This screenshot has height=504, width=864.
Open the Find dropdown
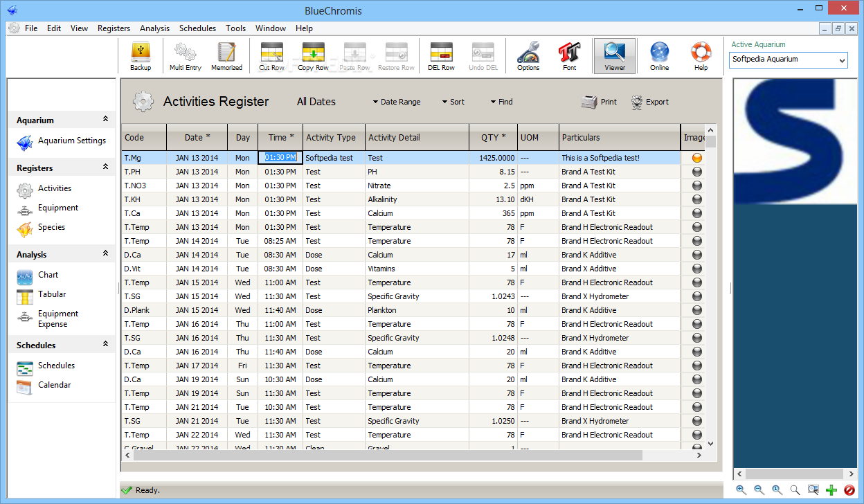(502, 102)
